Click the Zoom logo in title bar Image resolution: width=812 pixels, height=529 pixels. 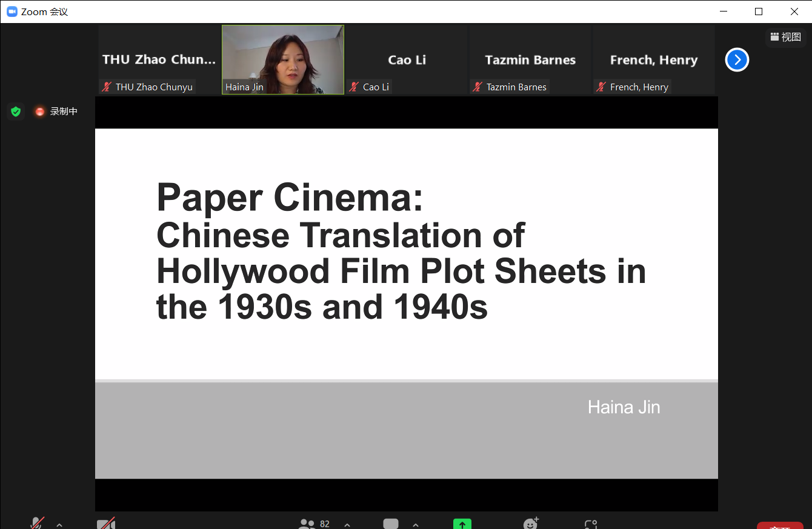(x=12, y=12)
